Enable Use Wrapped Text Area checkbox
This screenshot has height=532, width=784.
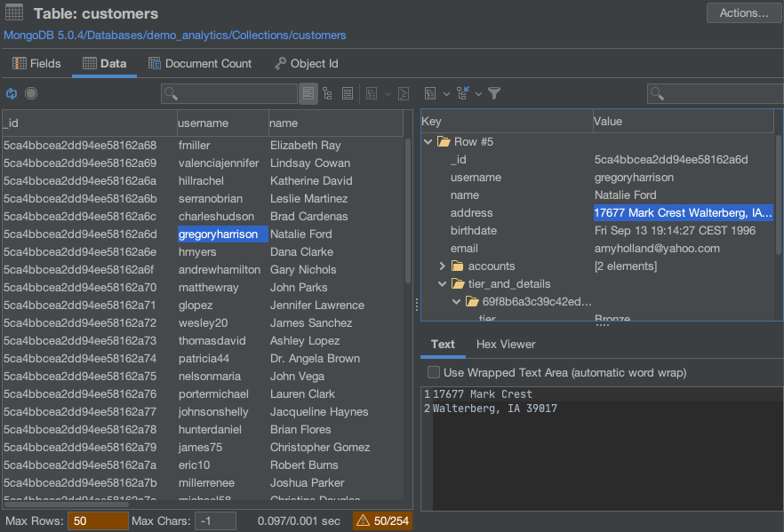pyautogui.click(x=434, y=373)
